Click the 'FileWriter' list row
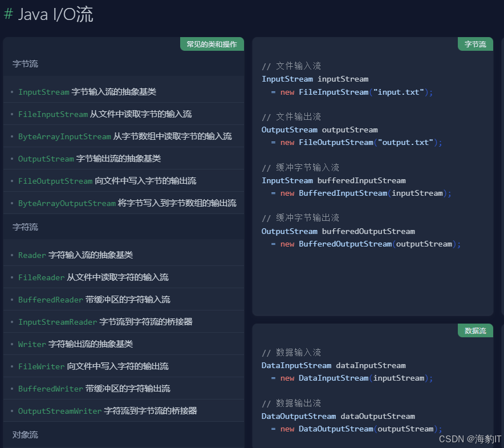This screenshot has width=504, height=448. pyautogui.click(x=124, y=366)
